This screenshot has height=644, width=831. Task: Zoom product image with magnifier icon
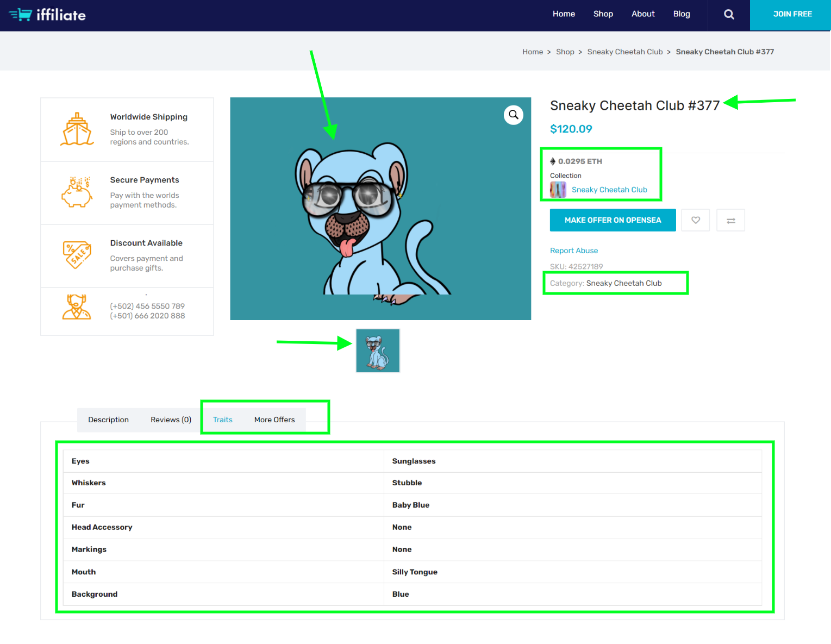514,115
